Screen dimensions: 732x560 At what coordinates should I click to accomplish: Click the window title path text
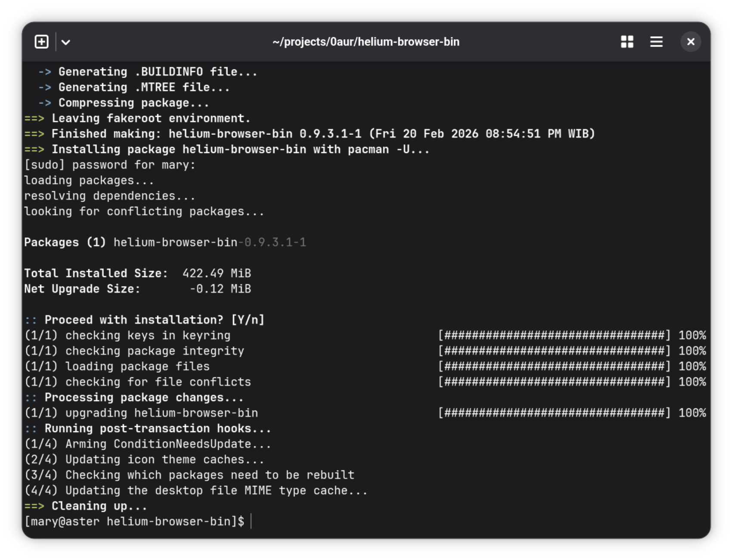click(366, 42)
